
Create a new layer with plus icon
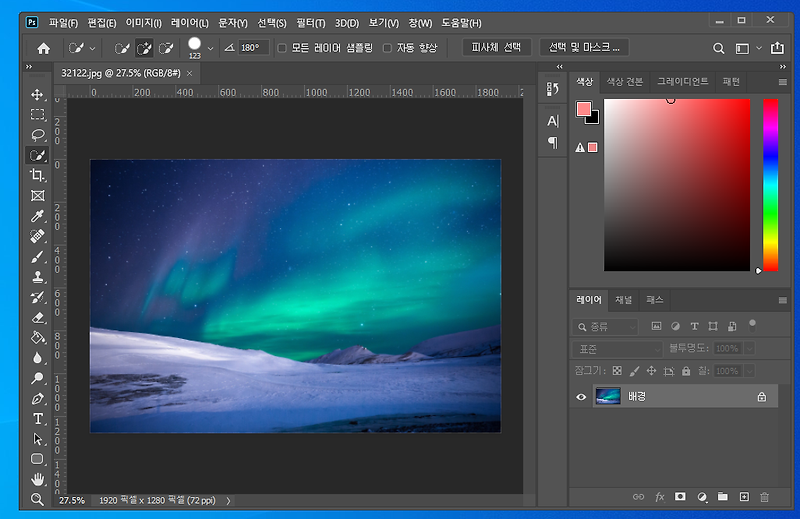click(744, 497)
